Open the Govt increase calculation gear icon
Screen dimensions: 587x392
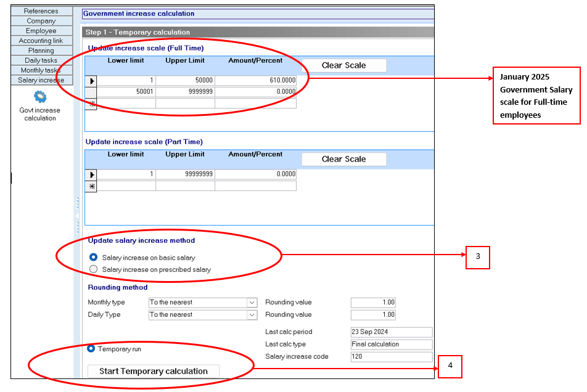pyautogui.click(x=40, y=97)
